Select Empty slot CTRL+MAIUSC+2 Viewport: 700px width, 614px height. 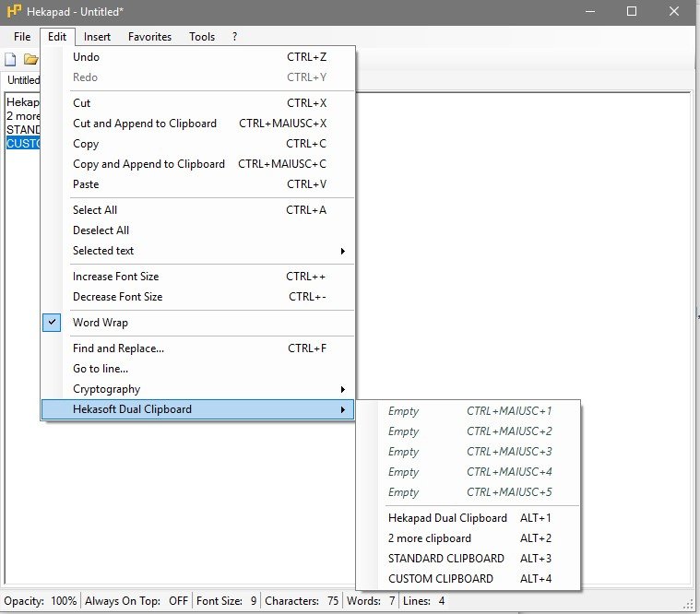(x=469, y=431)
